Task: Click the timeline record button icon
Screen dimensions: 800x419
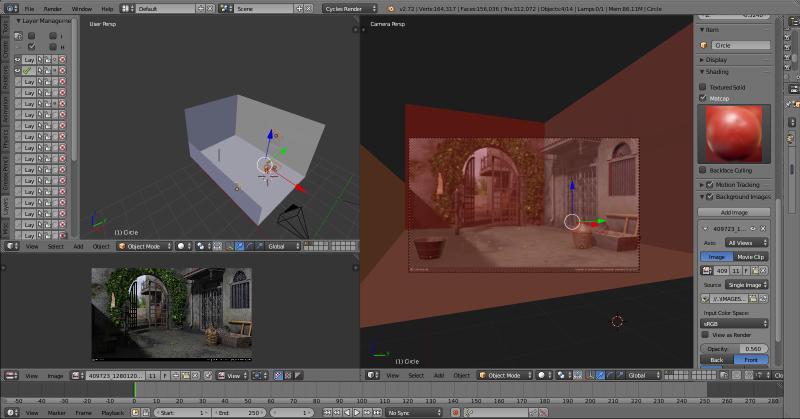Action: 454,412
